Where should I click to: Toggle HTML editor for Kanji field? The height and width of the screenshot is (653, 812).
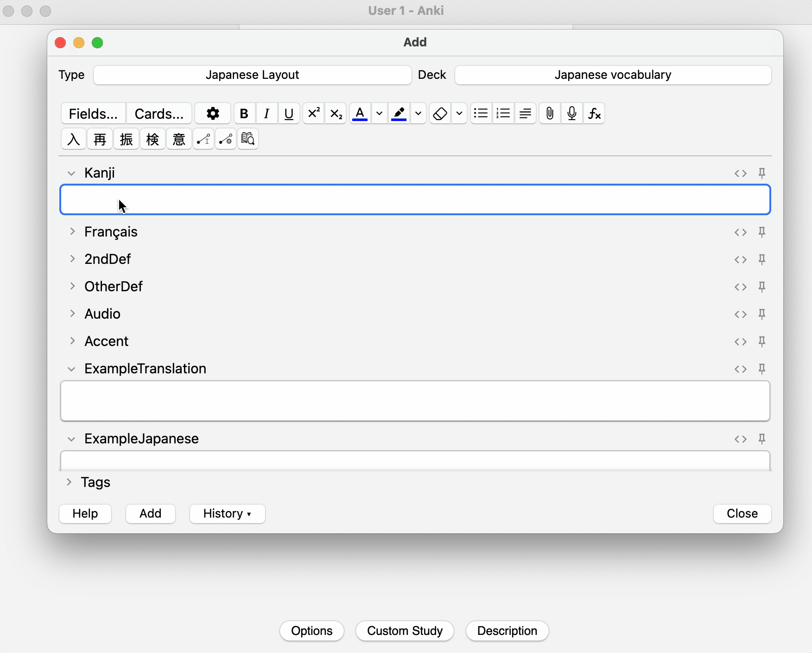point(741,173)
